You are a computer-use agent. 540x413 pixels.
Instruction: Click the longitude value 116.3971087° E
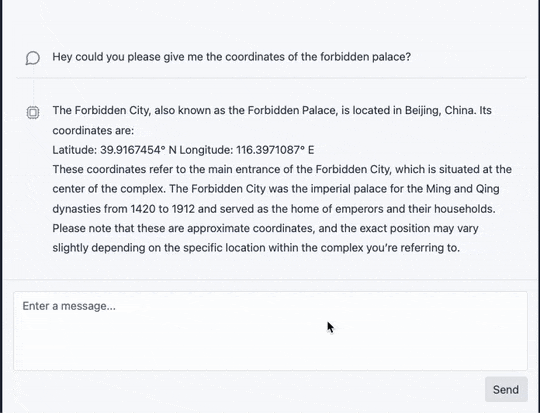pyautogui.click(x=275, y=150)
